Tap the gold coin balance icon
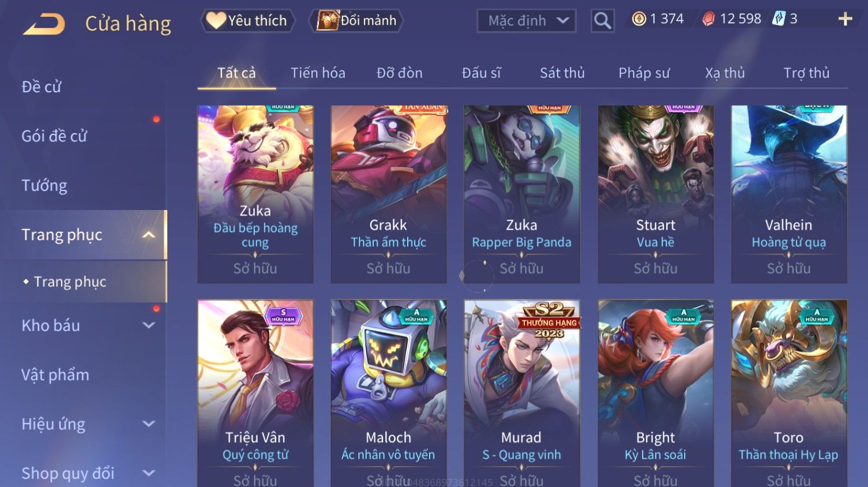The width and height of the screenshot is (868, 487). 639,19
